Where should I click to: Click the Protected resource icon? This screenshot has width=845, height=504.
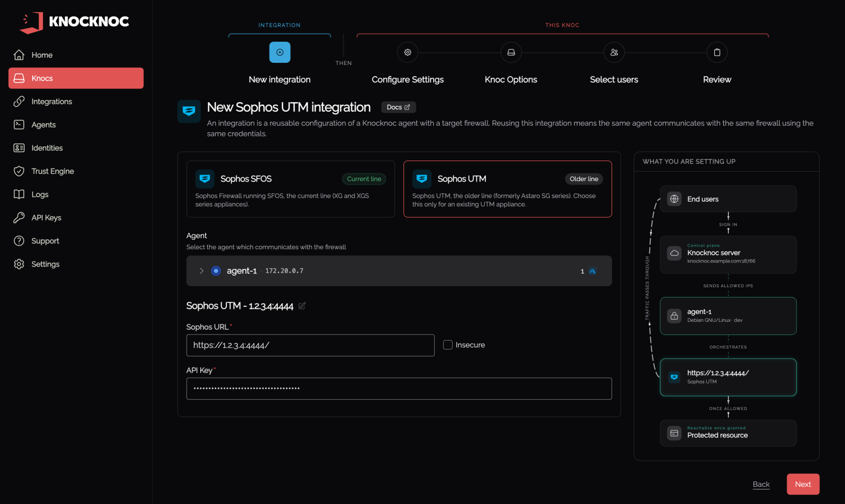[x=674, y=433]
